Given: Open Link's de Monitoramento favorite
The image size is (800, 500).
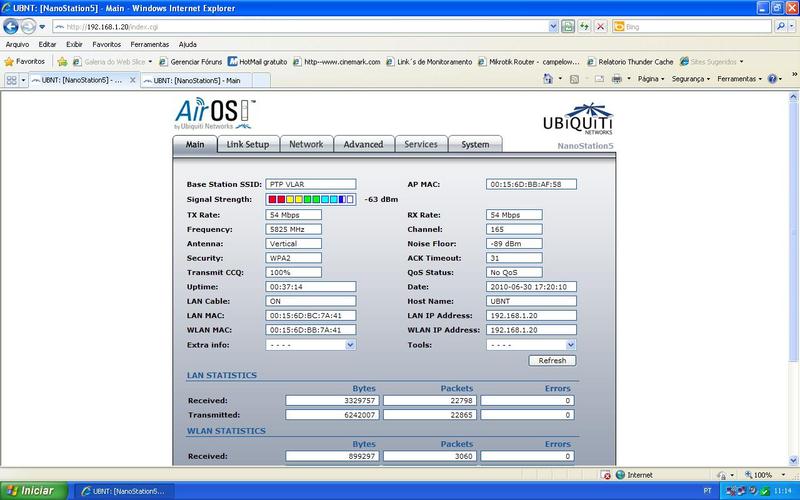Looking at the screenshot, I should tap(429, 62).
